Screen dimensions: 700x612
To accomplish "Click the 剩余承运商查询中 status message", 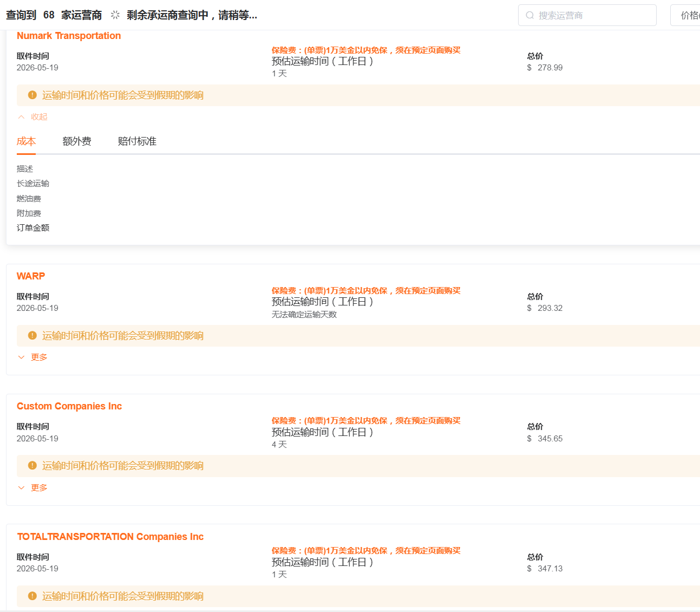I will click(192, 15).
